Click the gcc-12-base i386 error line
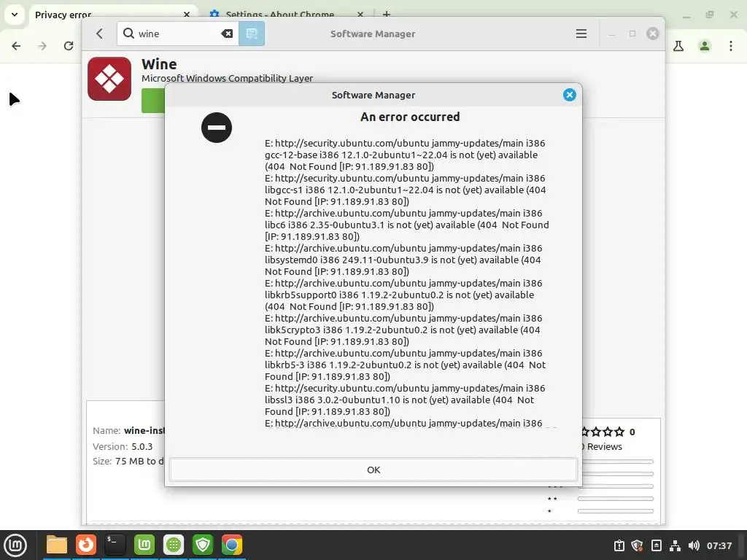Image resolution: width=747 pixels, height=560 pixels. click(401, 155)
